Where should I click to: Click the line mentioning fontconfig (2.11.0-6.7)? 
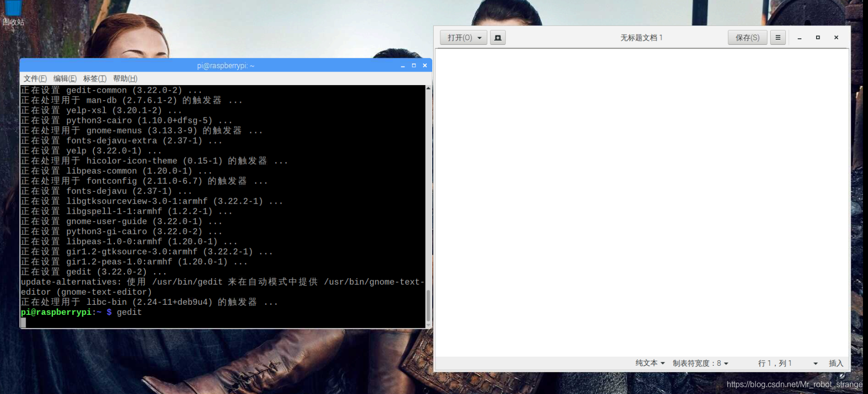pyautogui.click(x=144, y=181)
